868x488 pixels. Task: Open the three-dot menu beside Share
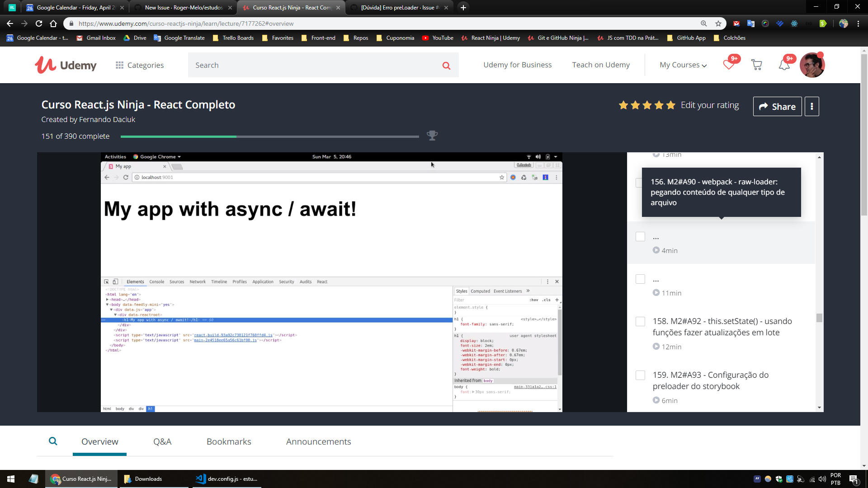(x=812, y=106)
